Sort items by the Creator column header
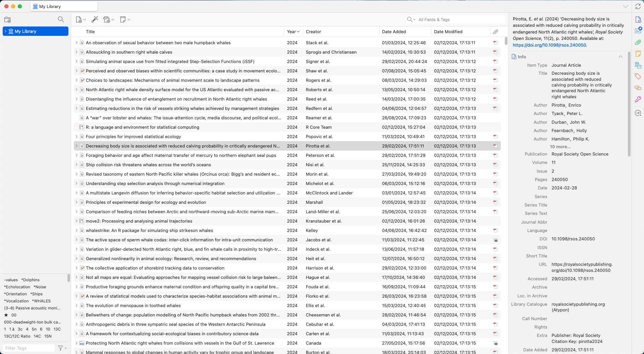Image resolution: width=644 pixels, height=354 pixels. [313, 32]
